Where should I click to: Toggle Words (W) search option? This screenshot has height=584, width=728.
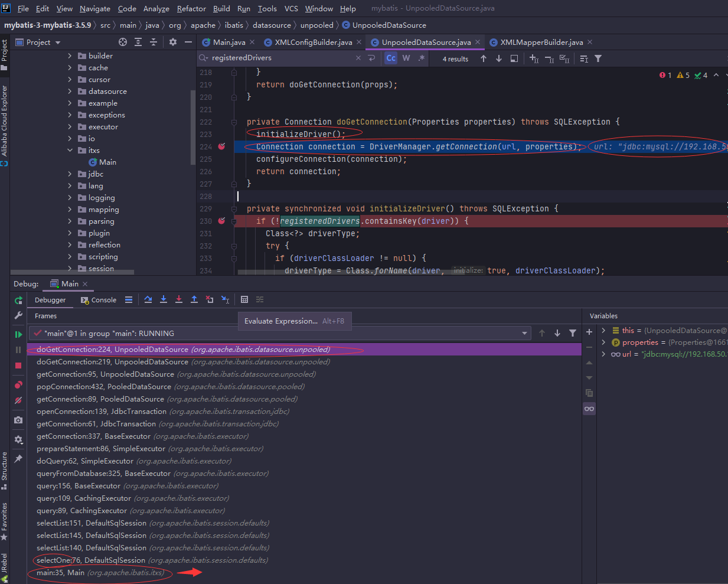click(x=406, y=58)
